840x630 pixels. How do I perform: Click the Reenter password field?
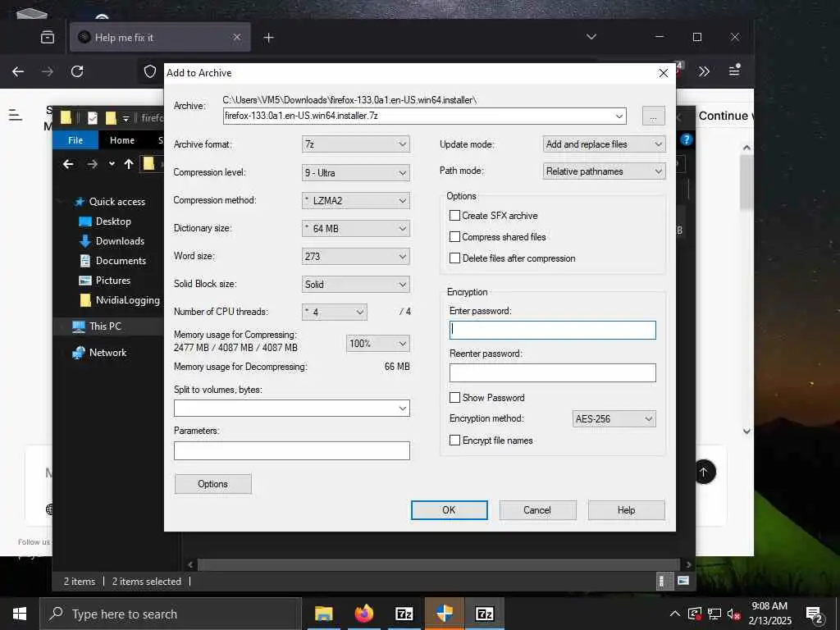[552, 373]
